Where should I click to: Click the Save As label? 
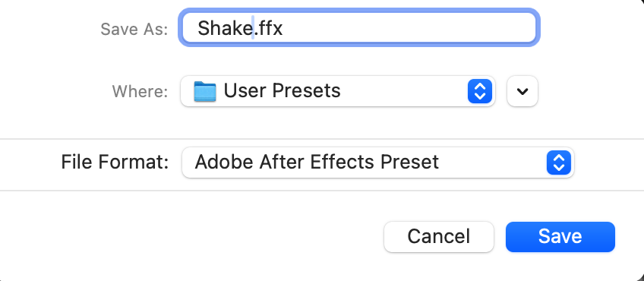[x=134, y=29]
